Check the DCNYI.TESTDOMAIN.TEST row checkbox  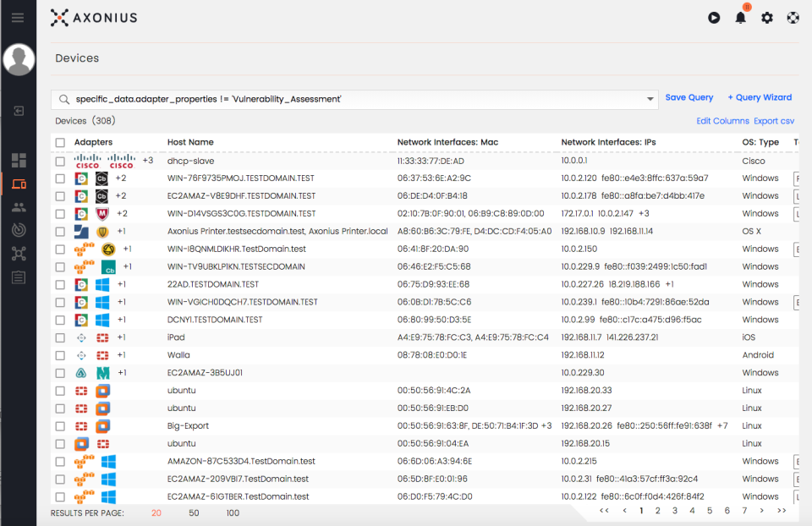click(60, 320)
